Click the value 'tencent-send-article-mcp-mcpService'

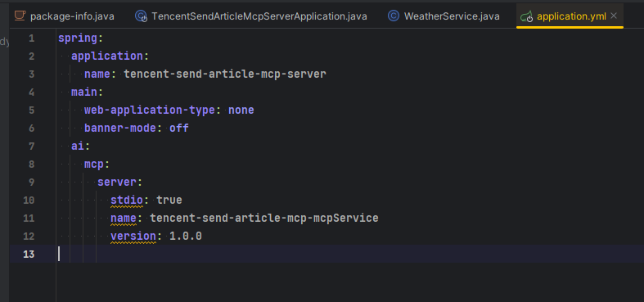point(264,218)
